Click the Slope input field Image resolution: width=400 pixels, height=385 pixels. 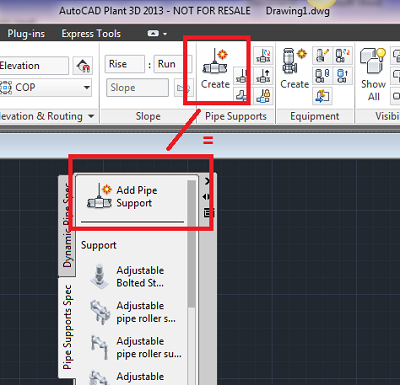pyautogui.click(x=137, y=88)
